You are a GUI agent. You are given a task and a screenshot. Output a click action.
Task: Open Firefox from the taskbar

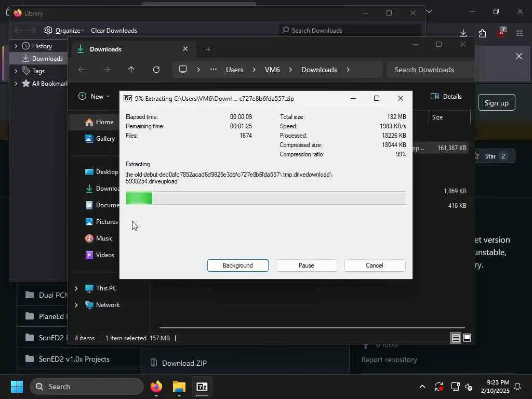pyautogui.click(x=156, y=387)
